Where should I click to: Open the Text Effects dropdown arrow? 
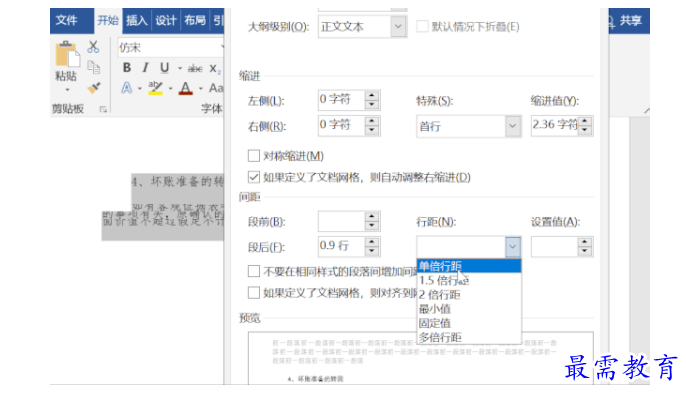coord(140,88)
